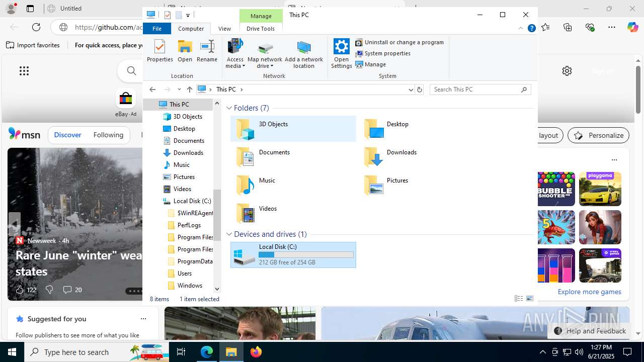This screenshot has height=362, width=644.
Task: Open Properties in the Computer ribbon
Action: click(x=159, y=51)
